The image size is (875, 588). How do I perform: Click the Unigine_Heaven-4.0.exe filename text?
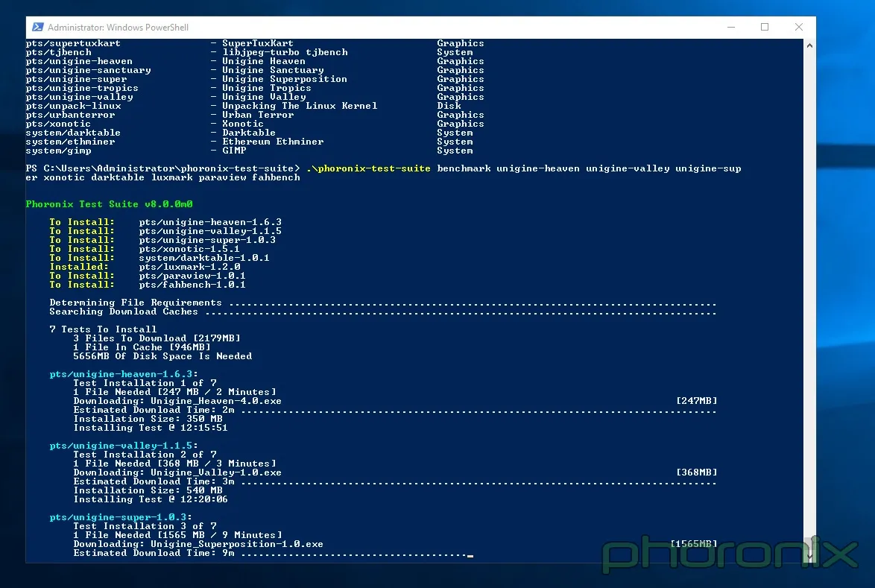click(x=215, y=401)
